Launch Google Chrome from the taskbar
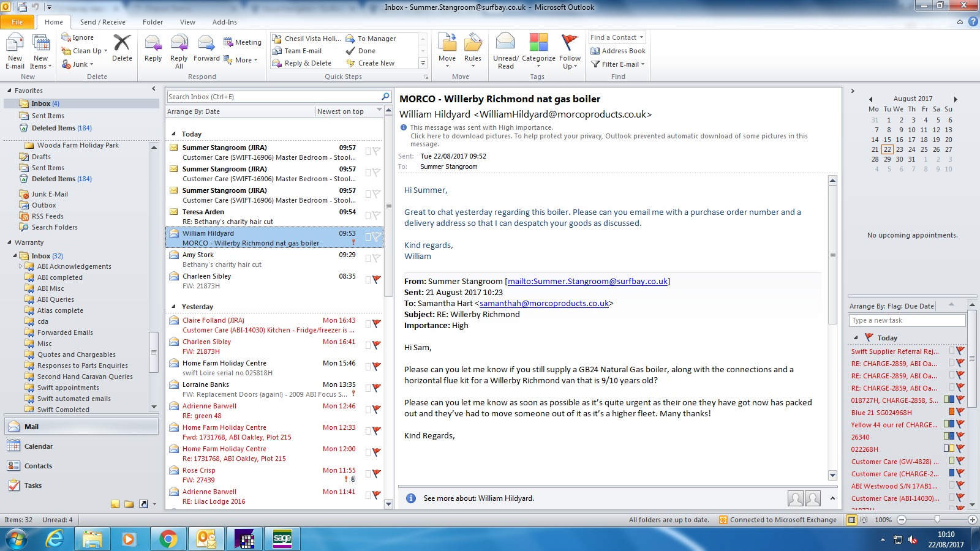The image size is (980, 551). pyautogui.click(x=168, y=539)
